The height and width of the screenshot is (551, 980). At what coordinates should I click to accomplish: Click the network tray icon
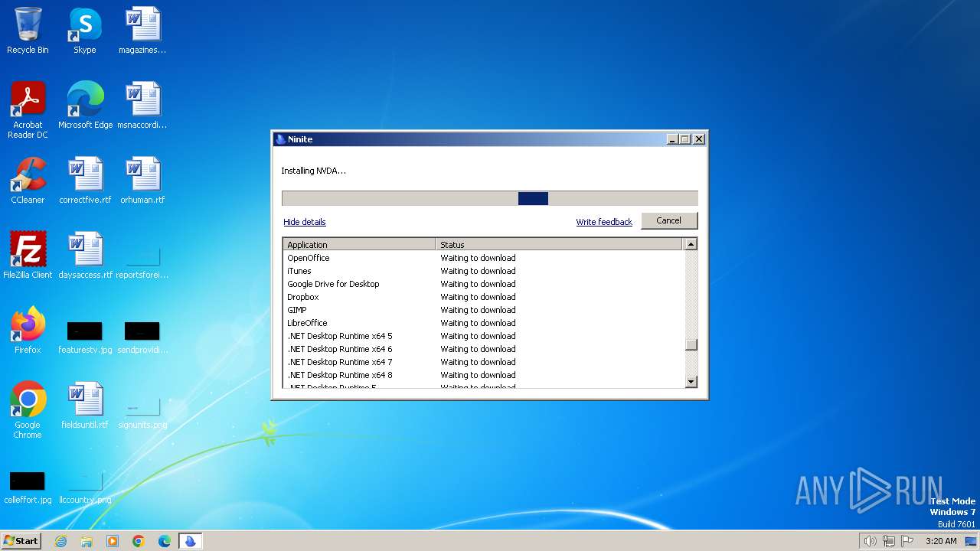[x=889, y=541]
